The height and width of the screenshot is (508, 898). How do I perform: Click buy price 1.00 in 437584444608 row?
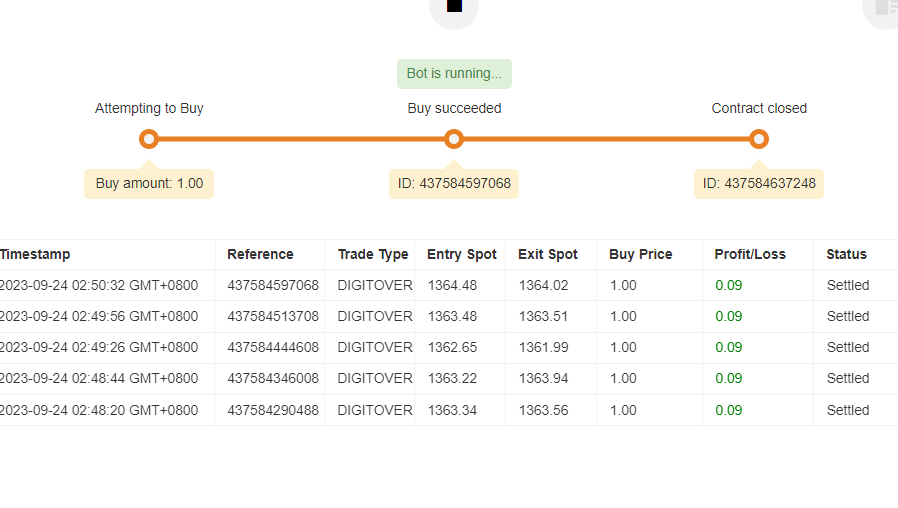623,347
